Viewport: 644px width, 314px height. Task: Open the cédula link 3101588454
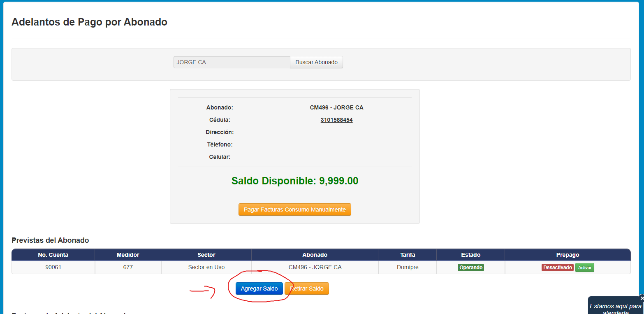[x=337, y=120]
